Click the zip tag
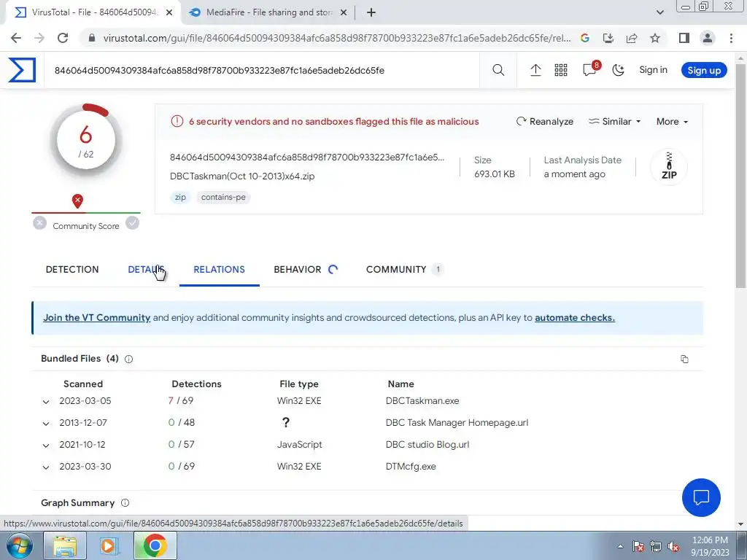The height and width of the screenshot is (560, 747). click(180, 197)
